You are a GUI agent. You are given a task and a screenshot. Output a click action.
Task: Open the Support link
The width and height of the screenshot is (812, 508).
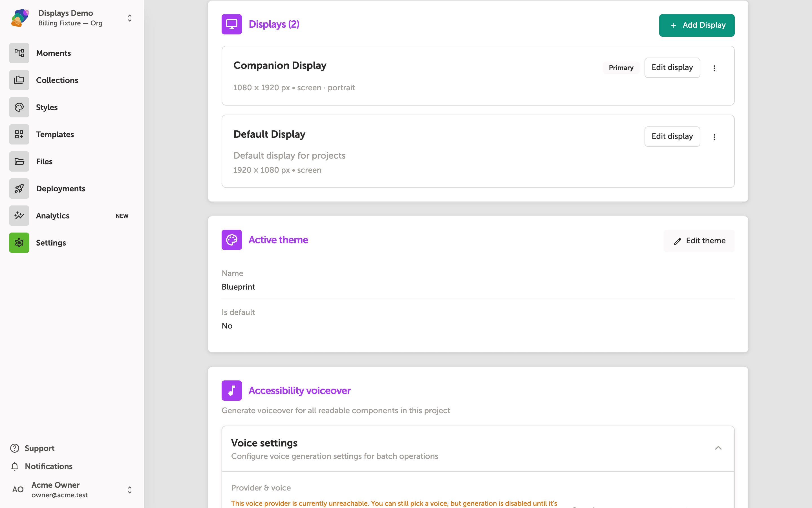[x=39, y=448]
